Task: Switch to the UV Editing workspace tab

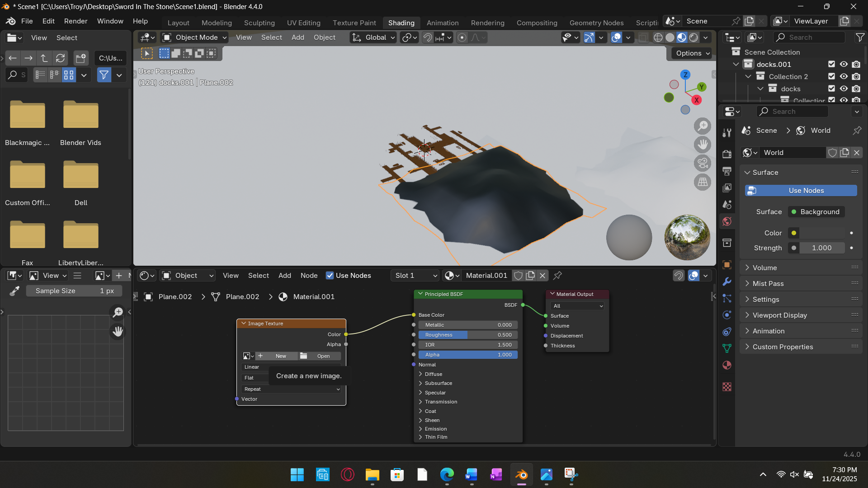Action: click(303, 23)
